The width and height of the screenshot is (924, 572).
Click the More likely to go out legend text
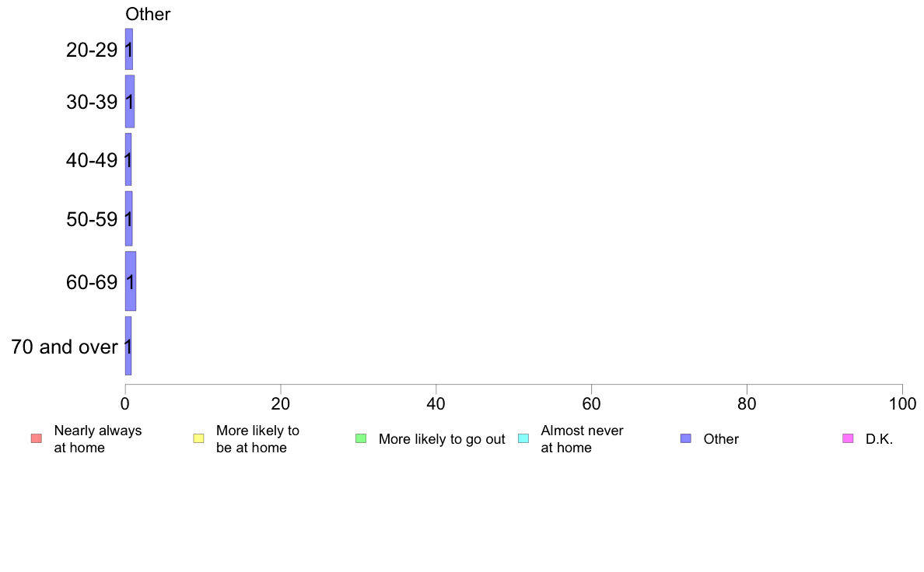[x=442, y=439]
